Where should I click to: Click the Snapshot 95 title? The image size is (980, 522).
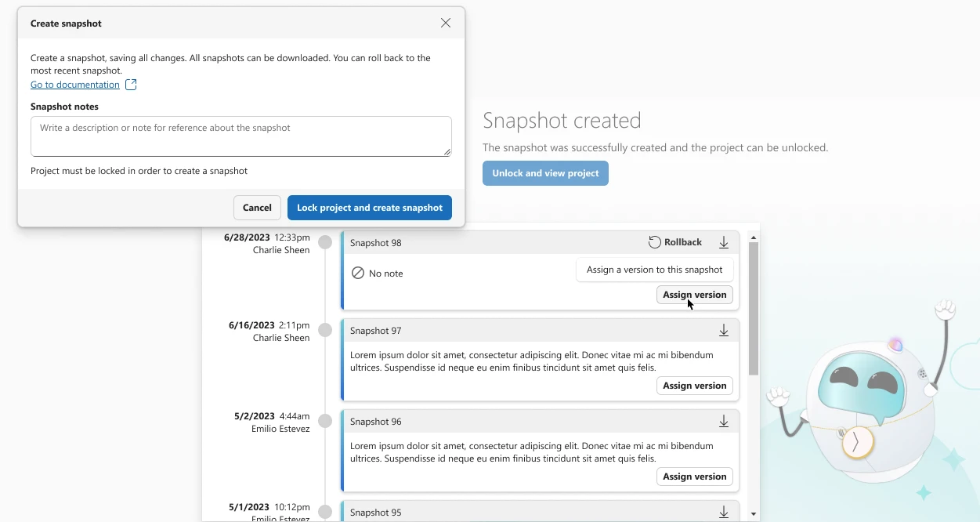pos(376,513)
